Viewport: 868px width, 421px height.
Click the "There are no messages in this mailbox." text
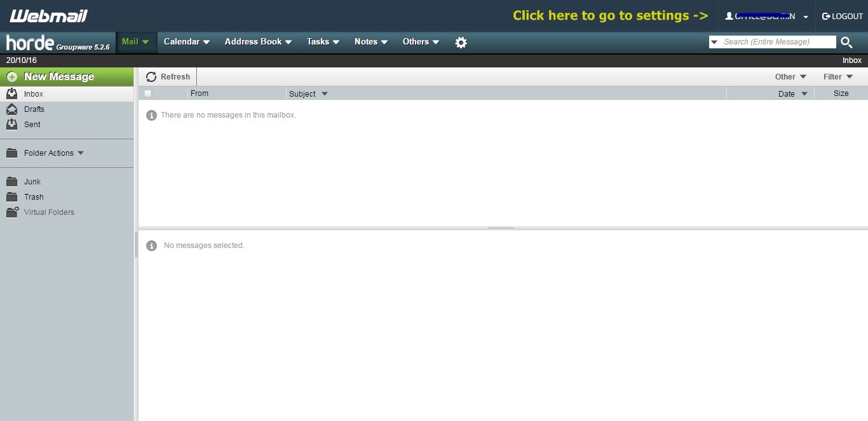click(x=228, y=115)
